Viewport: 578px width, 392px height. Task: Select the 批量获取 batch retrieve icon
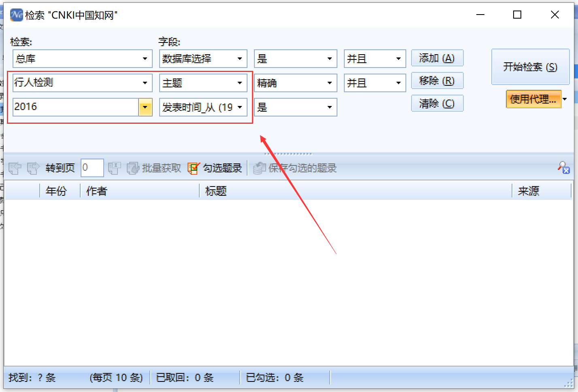tap(134, 167)
